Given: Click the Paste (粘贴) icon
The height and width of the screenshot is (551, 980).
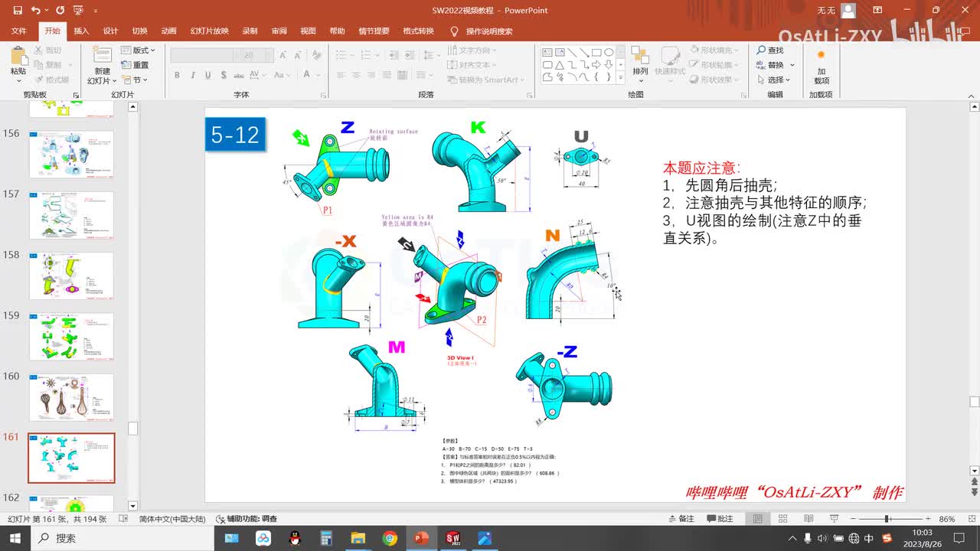Looking at the screenshot, I should (18, 55).
